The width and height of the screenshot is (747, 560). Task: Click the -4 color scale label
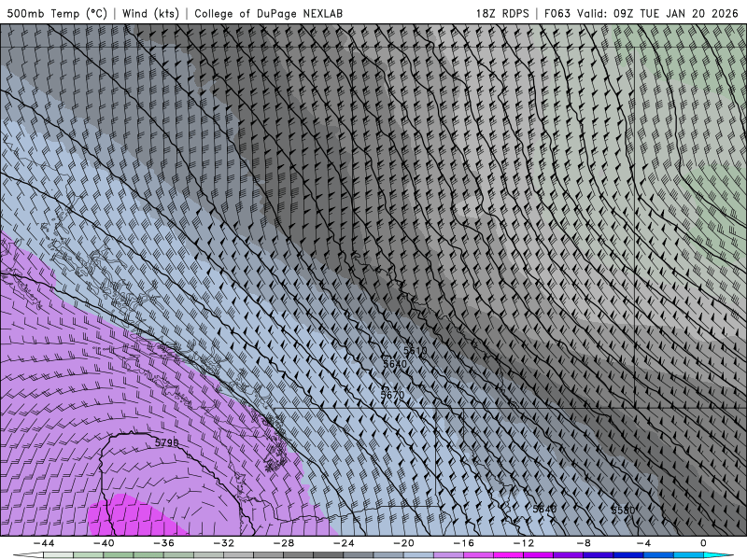[643, 543]
